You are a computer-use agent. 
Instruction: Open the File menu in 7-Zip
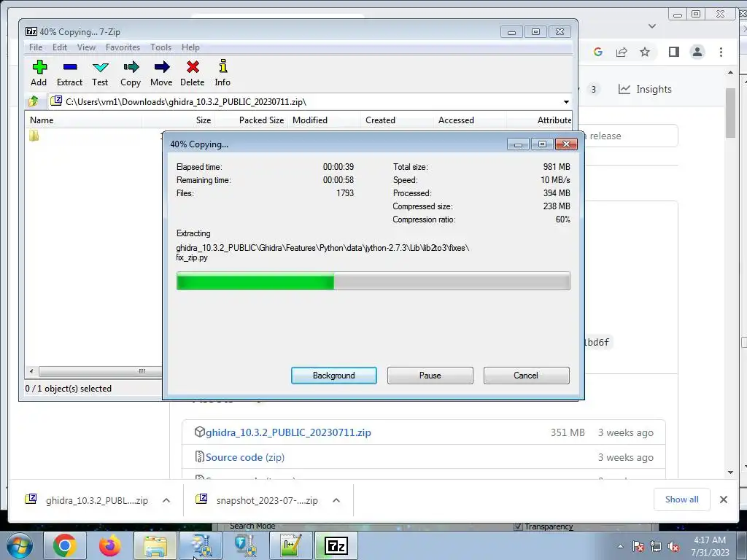click(x=36, y=47)
